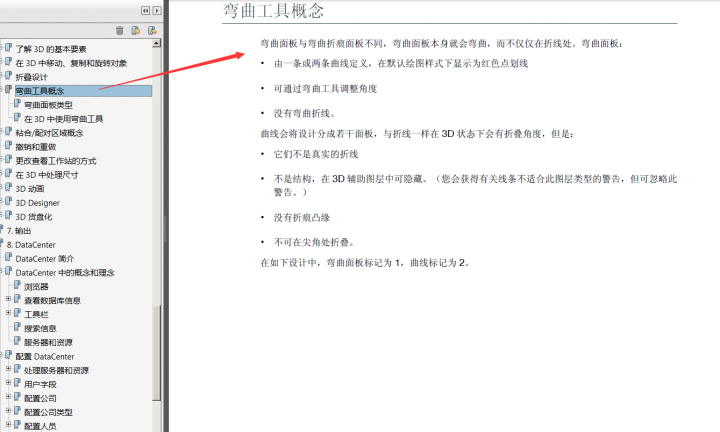Select the highlighted 弯曲工具概念 bookmark
720x432 pixels.
click(x=84, y=91)
